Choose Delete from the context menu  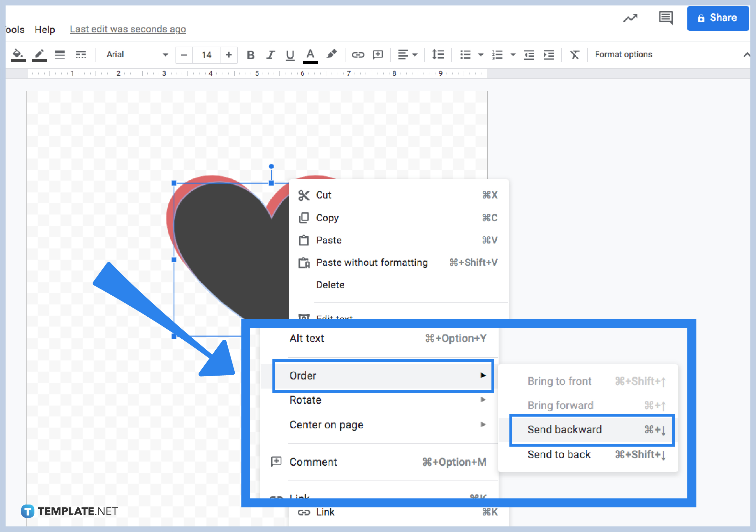[399, 285]
